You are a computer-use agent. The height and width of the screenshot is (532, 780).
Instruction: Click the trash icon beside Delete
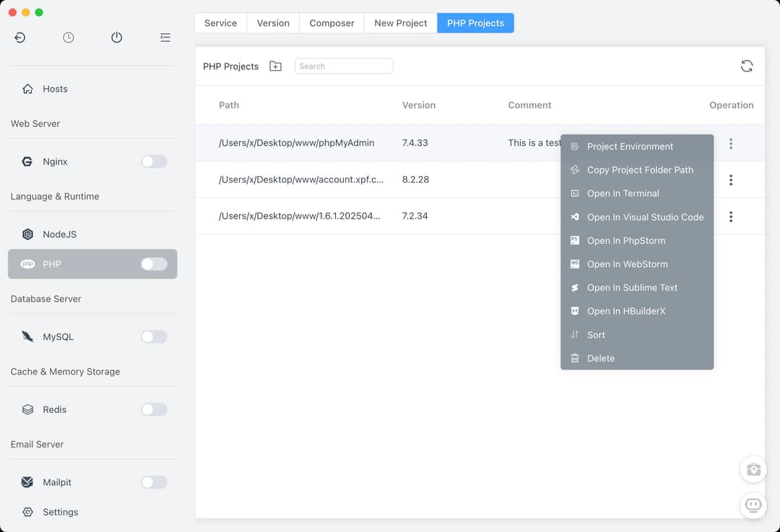point(575,359)
